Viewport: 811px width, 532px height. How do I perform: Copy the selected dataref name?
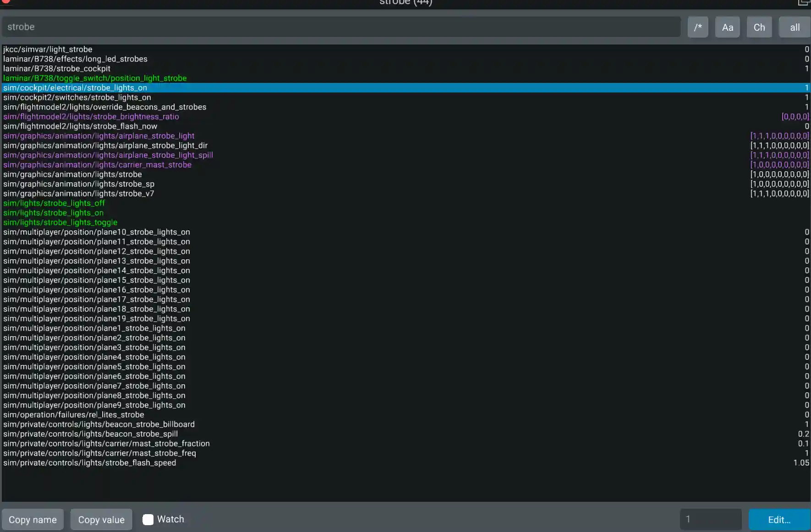point(33,519)
